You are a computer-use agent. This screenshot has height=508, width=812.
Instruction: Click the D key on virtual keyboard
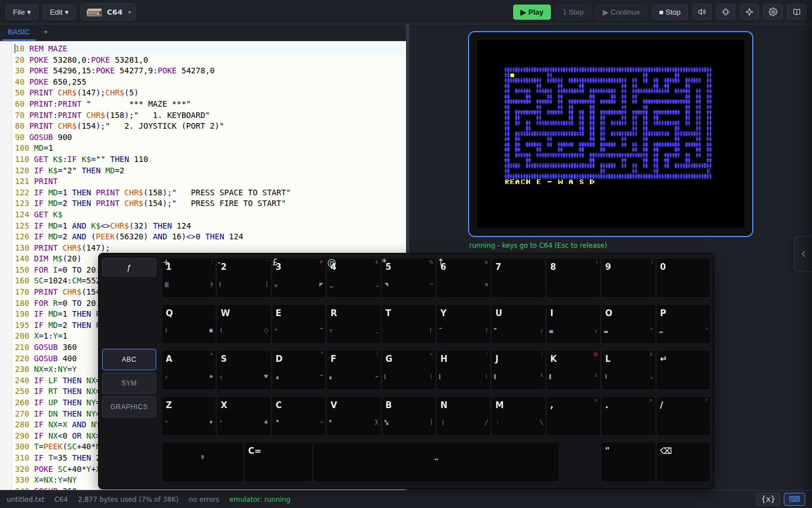[x=298, y=369]
